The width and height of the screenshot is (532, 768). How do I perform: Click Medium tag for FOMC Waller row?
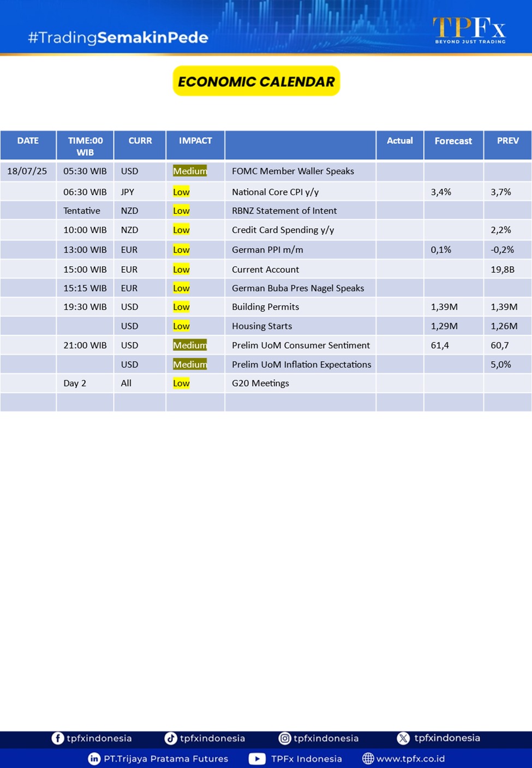coord(190,171)
